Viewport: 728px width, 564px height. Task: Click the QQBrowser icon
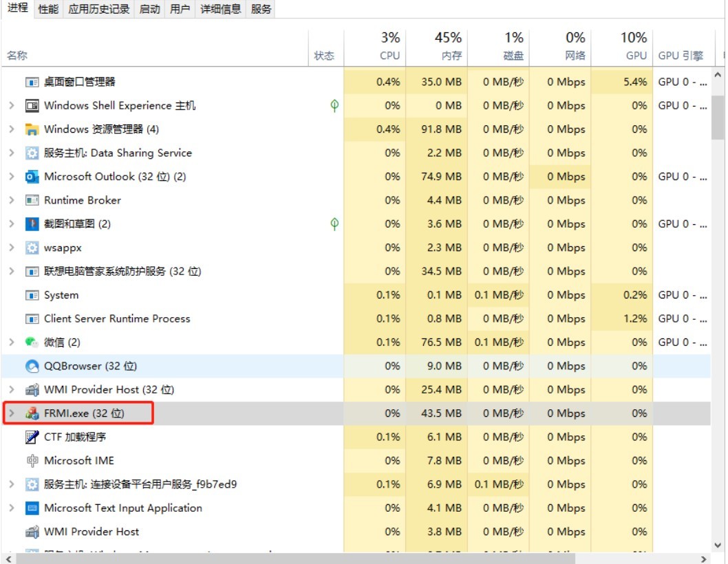click(x=32, y=366)
